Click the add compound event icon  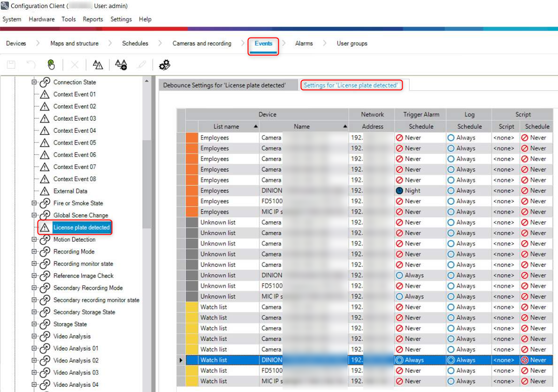click(121, 65)
